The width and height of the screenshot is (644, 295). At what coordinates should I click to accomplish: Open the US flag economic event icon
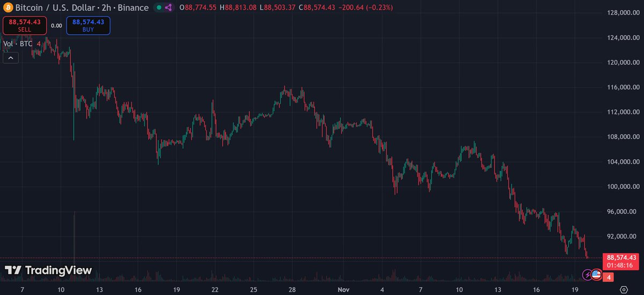click(x=596, y=275)
